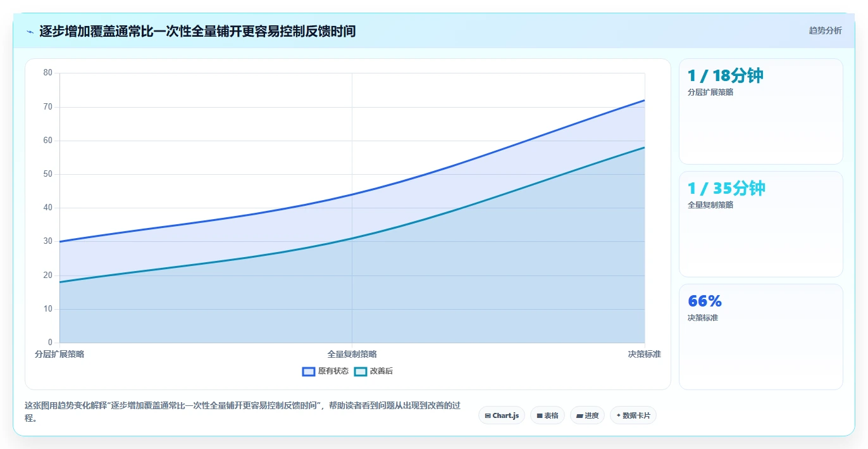Select the 进度 tag
The height and width of the screenshot is (449, 868).
[x=587, y=415]
